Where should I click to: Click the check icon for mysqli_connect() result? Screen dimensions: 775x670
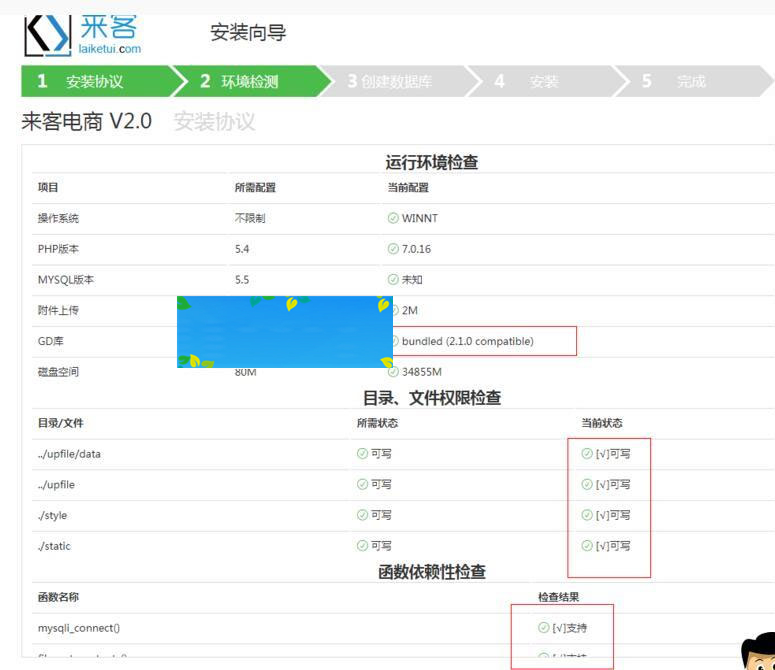coord(543,628)
